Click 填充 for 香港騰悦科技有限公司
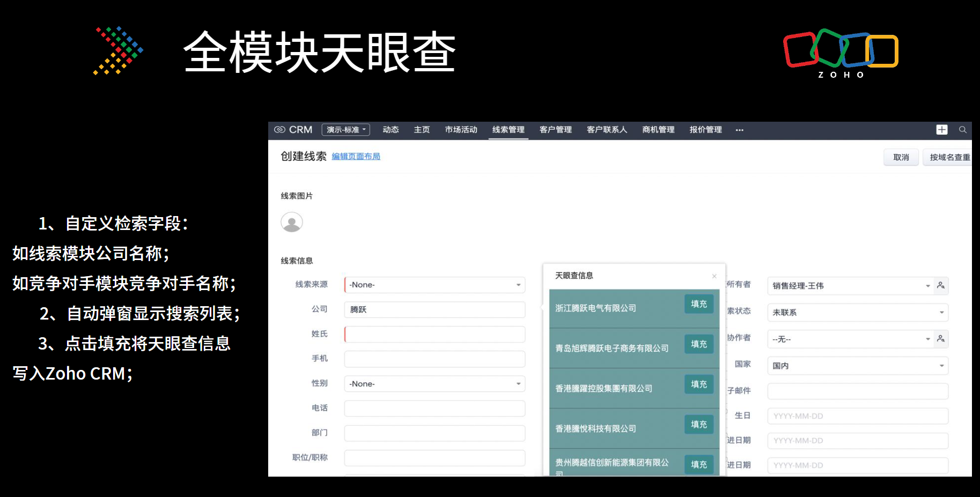Viewport: 980px width, 497px height. pos(698,424)
